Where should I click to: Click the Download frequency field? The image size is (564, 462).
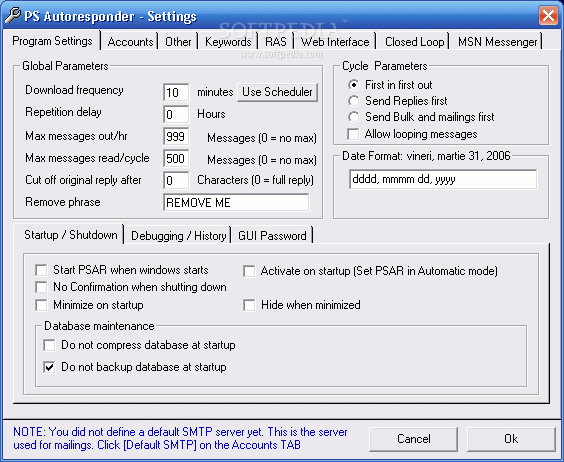176,92
